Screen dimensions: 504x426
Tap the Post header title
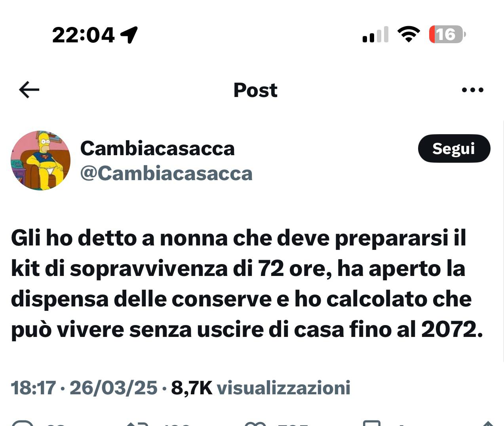255,90
